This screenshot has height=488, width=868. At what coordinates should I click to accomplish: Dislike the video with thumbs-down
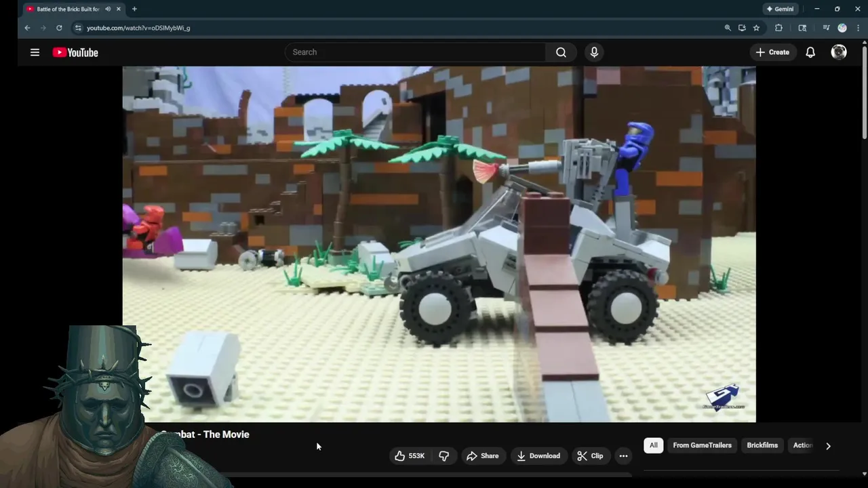tap(444, 456)
